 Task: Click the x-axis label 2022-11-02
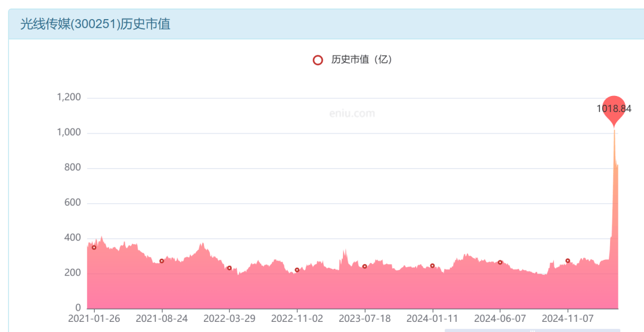(297, 318)
